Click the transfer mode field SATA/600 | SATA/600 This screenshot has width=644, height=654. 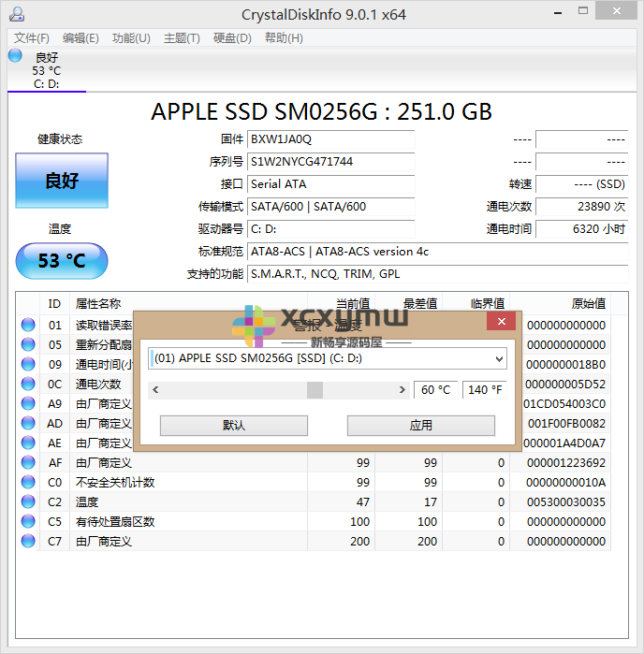[x=331, y=207]
